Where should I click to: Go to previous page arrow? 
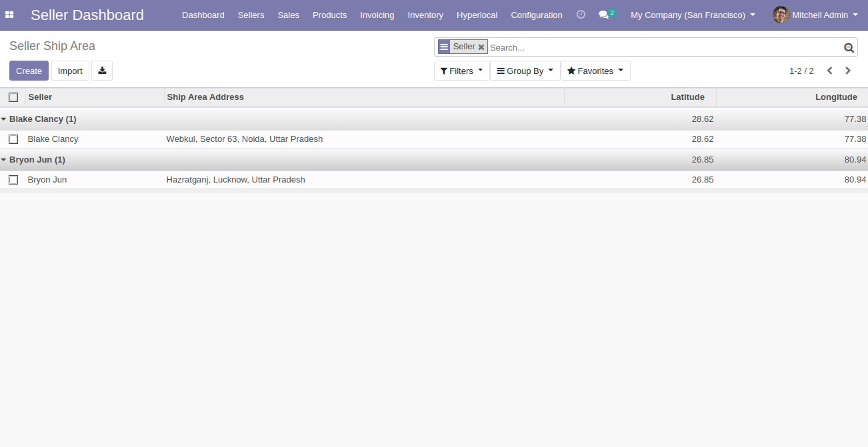(830, 71)
